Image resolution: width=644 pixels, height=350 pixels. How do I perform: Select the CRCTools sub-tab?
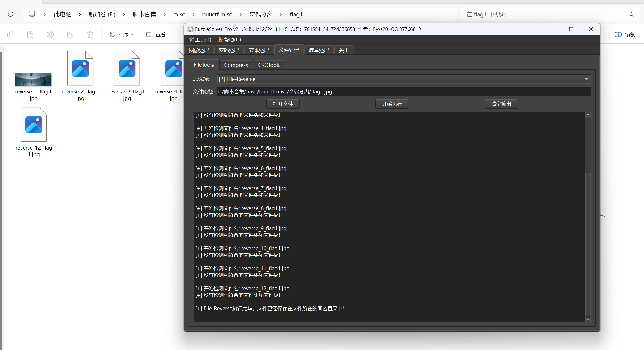point(269,65)
